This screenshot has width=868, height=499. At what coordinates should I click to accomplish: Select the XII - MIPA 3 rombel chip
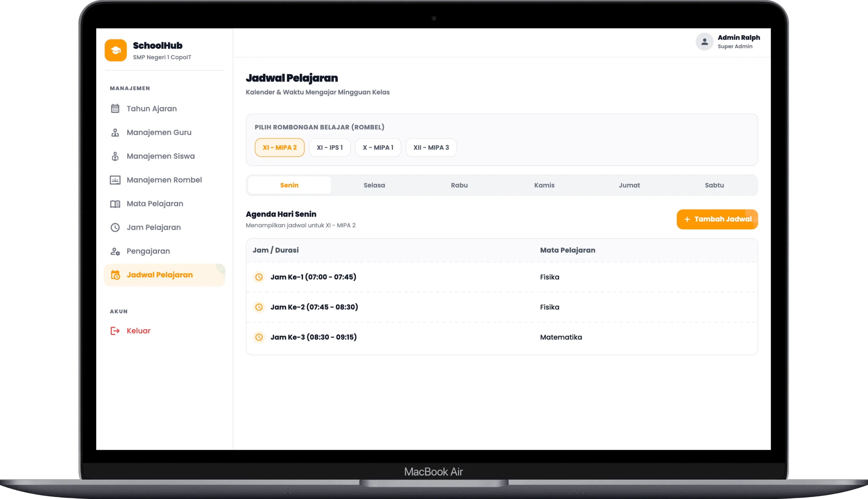(431, 148)
